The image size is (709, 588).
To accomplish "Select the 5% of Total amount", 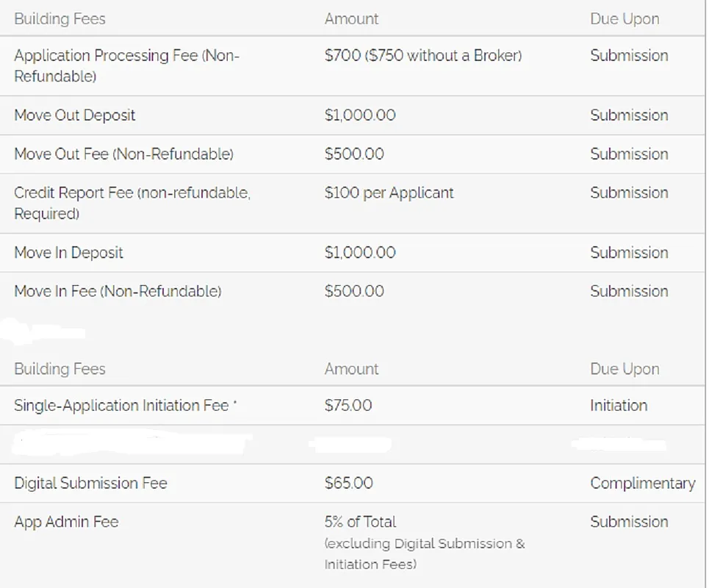I will [360, 523].
